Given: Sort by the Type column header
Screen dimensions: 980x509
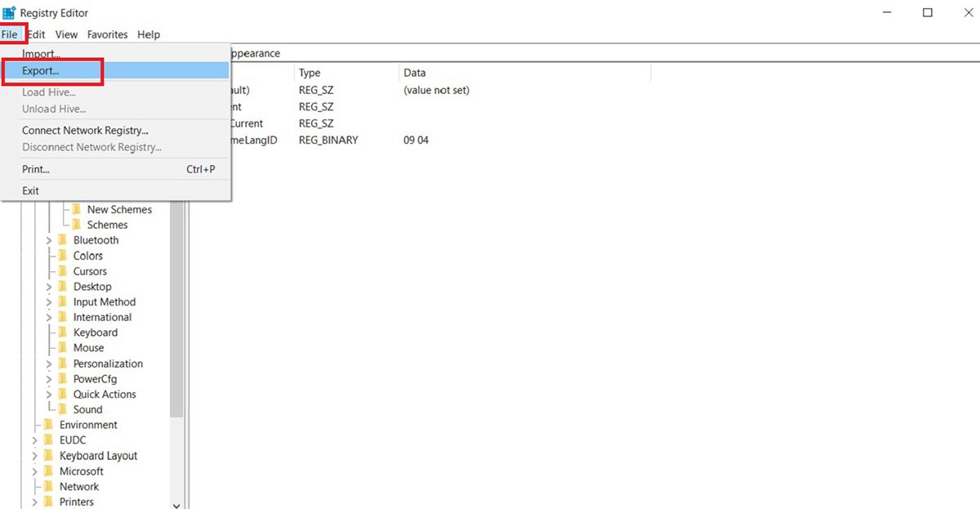Looking at the screenshot, I should (310, 72).
